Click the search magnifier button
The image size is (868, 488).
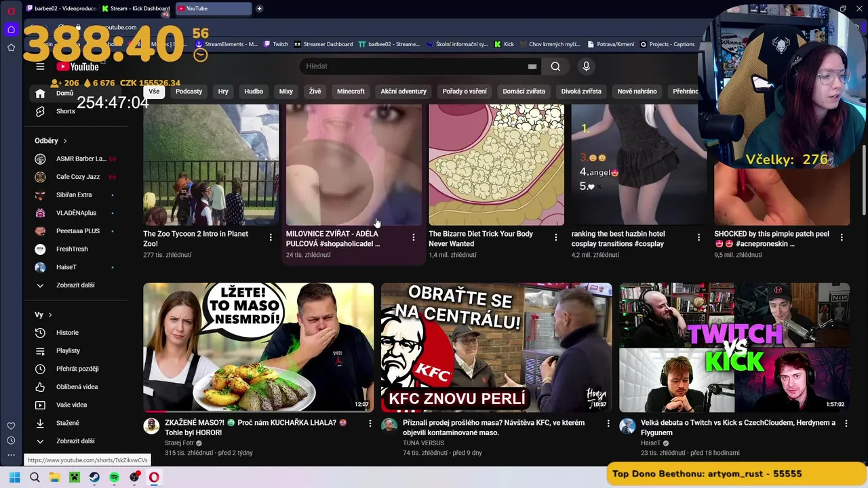coord(555,66)
